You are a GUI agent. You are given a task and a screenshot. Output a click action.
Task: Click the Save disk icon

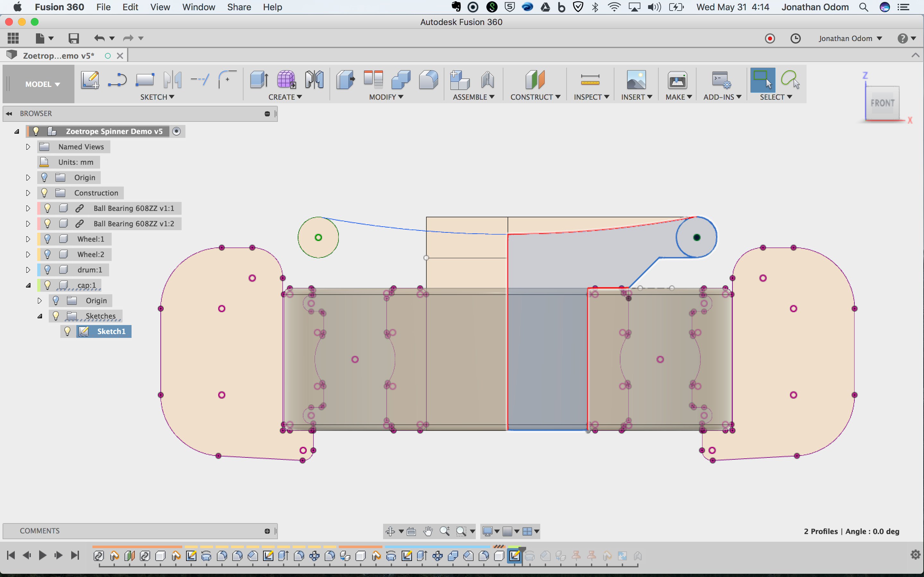pos(73,38)
